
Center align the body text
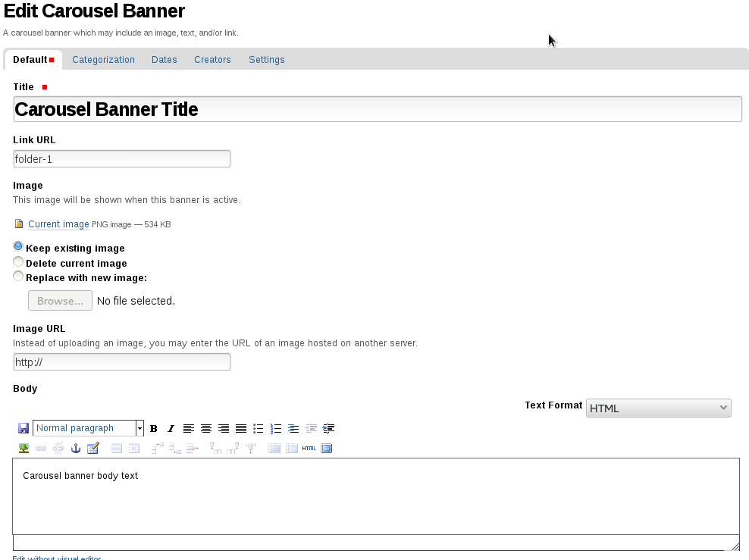[206, 429]
